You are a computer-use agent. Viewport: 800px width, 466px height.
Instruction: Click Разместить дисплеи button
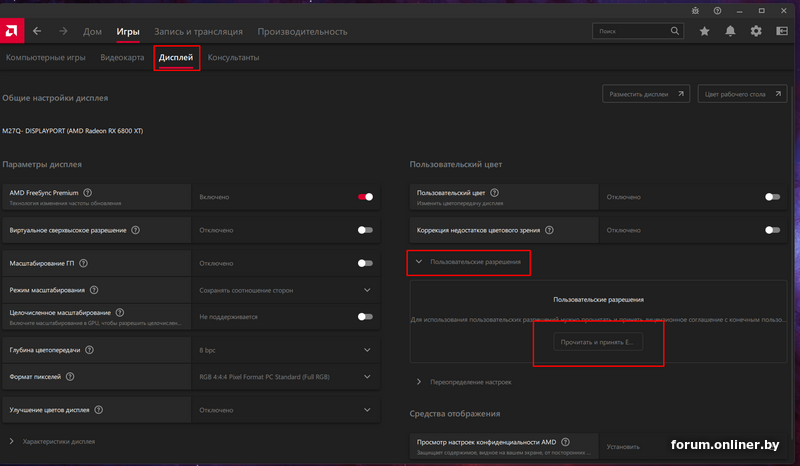(x=645, y=94)
